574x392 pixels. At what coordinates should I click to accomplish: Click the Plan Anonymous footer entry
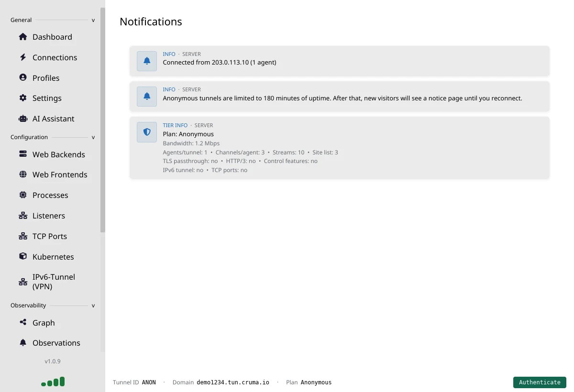(x=309, y=382)
